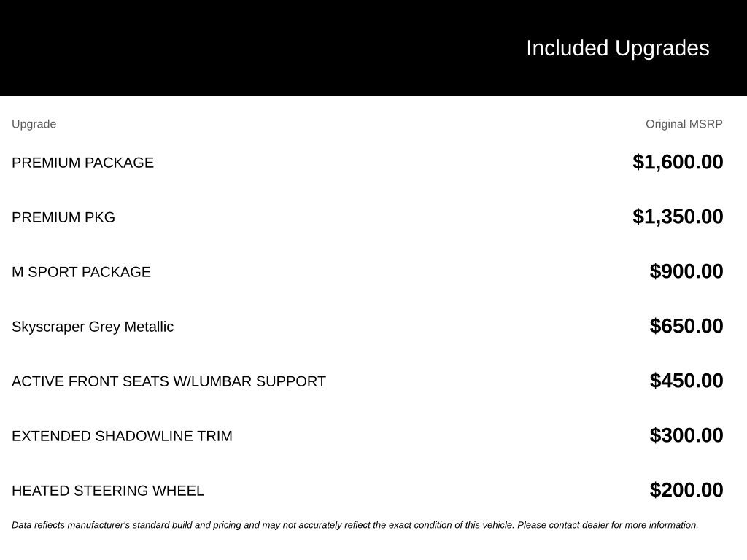Click the $1,350.00 price value

point(678,217)
